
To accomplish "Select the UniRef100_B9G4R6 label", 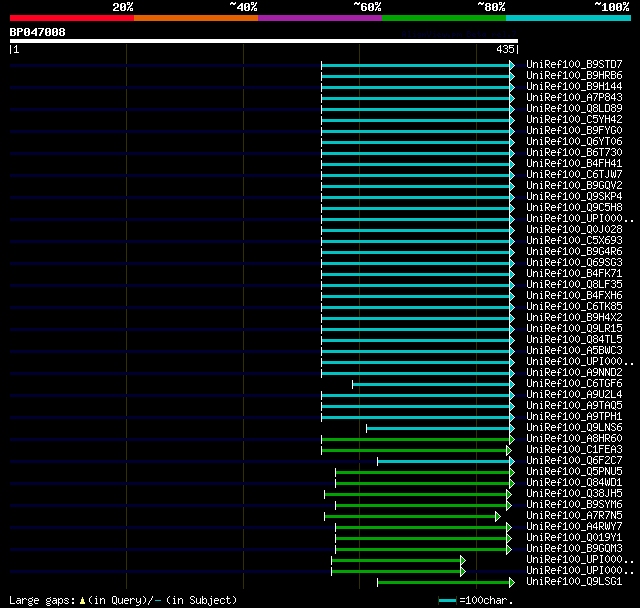I will pyautogui.click(x=574, y=252).
